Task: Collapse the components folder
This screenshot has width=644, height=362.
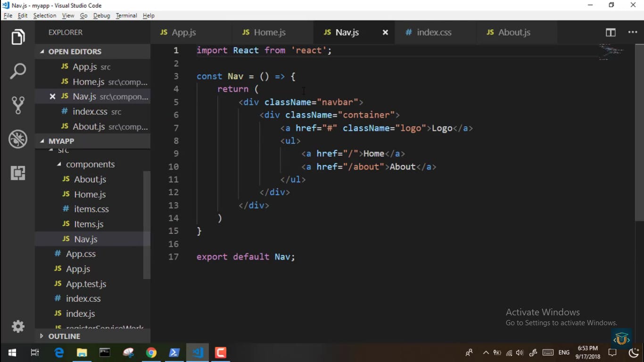Action: click(92, 164)
